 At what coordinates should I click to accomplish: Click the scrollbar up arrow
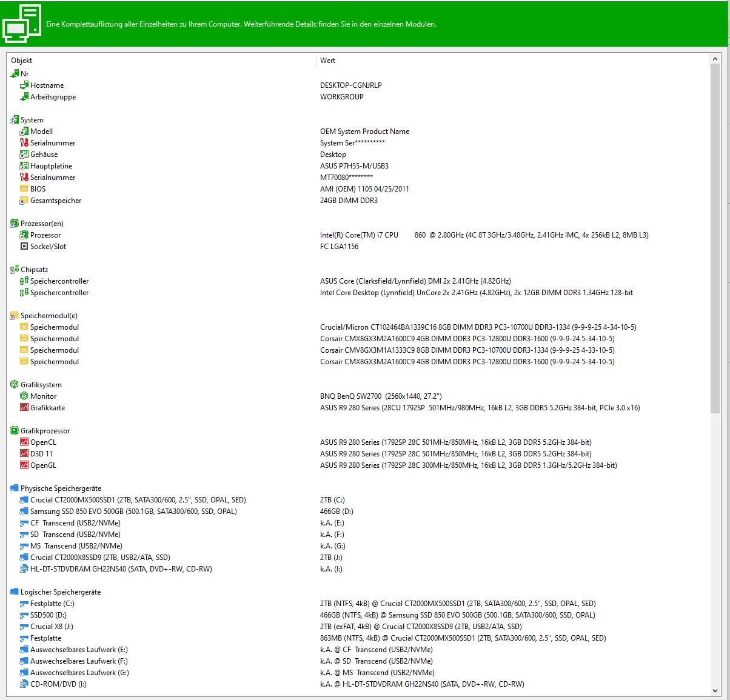tap(715, 59)
